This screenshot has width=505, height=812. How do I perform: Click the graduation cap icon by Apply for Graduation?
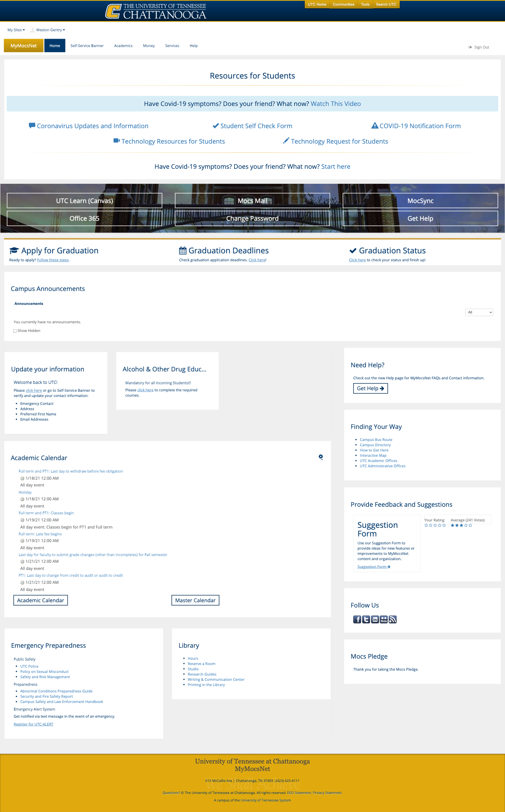point(14,250)
